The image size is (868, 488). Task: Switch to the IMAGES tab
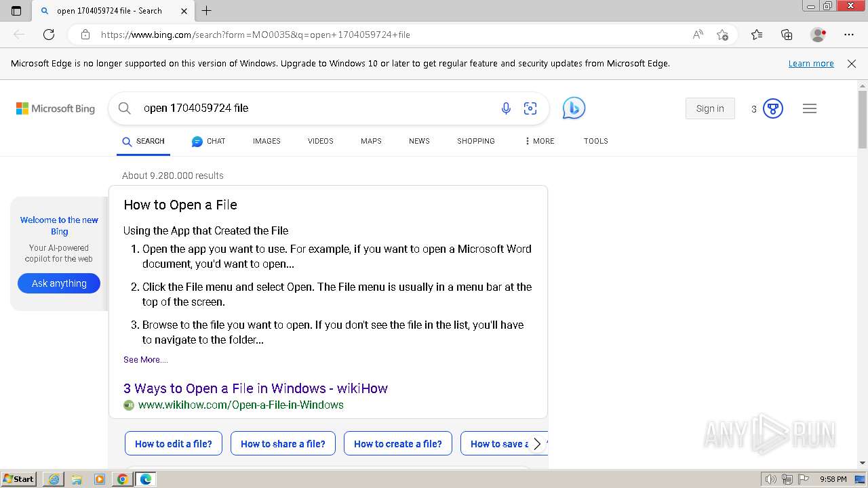pos(267,142)
